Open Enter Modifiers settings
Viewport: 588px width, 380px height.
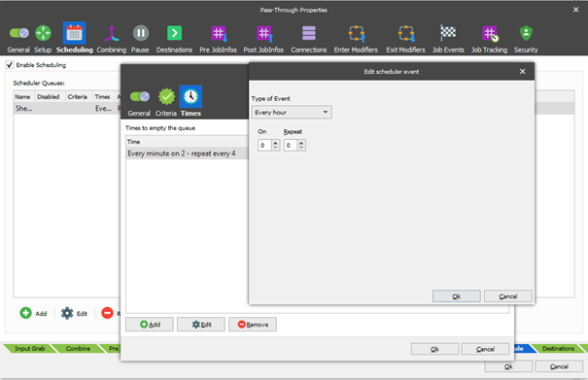point(356,39)
